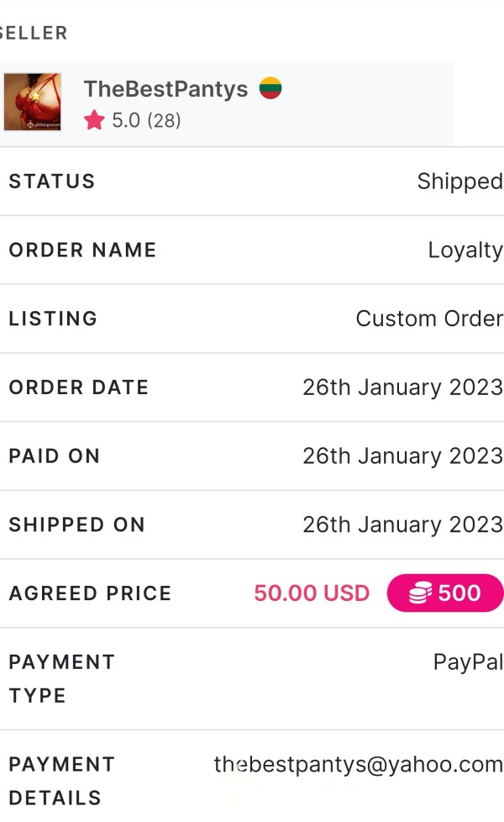Select the Shipped status value

[x=460, y=182]
